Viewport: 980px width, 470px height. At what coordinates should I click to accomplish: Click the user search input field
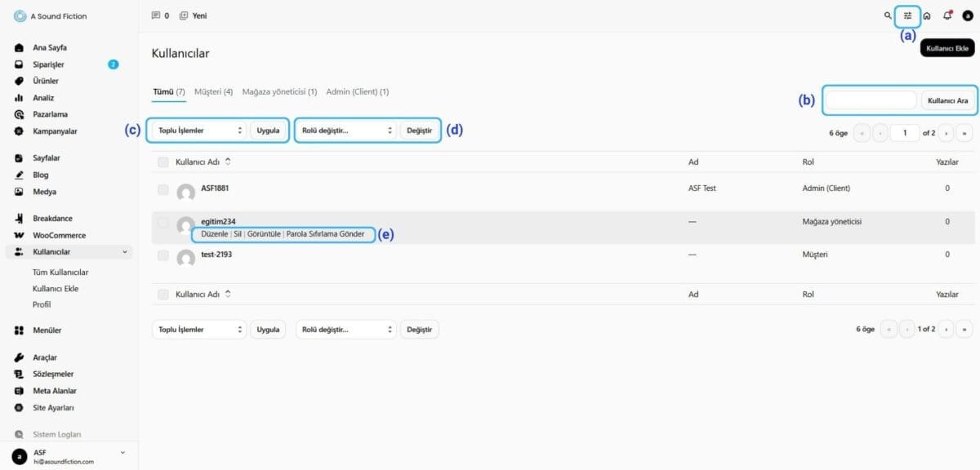pos(871,100)
